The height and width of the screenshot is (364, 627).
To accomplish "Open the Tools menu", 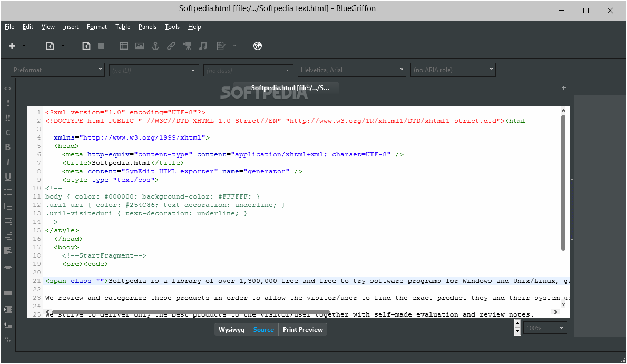I will [x=172, y=27].
